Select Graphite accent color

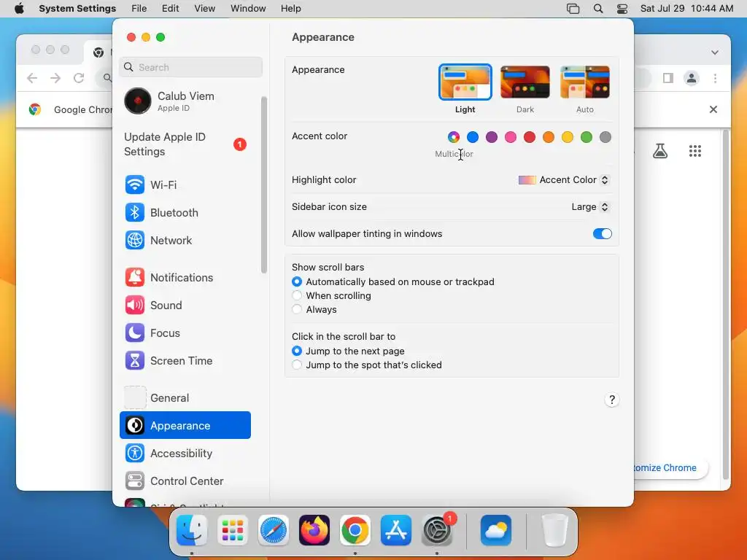605,137
